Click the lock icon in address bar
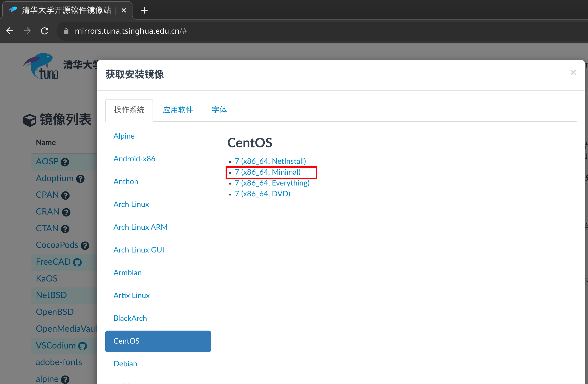This screenshot has width=588, height=384. [x=66, y=31]
